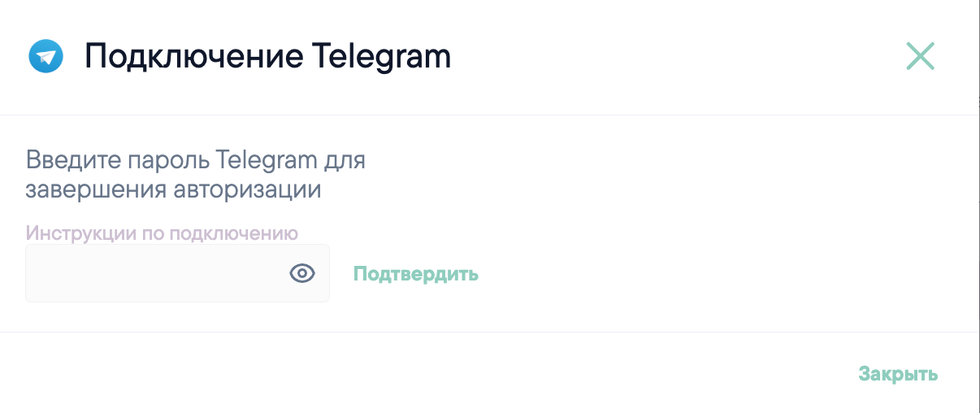Click the Telegram paper plane logo
Screen dimensions: 980x413
[46, 57]
